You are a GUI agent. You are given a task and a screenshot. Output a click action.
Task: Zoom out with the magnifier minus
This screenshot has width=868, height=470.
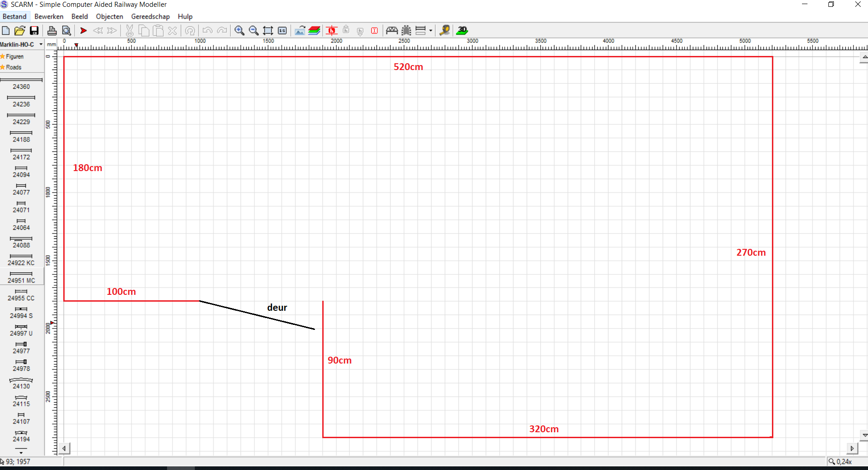pyautogui.click(x=254, y=30)
